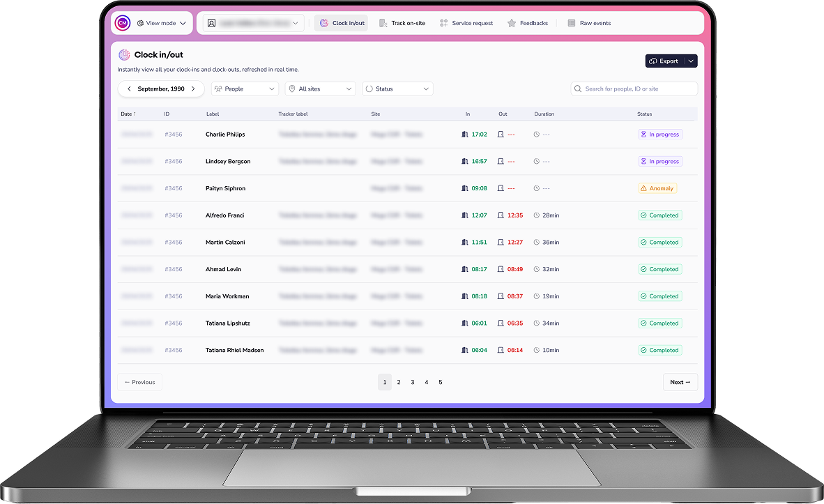Click the #3456 ID in Ahmad Levin row
Screen dimensions: 824x504
[x=174, y=269]
